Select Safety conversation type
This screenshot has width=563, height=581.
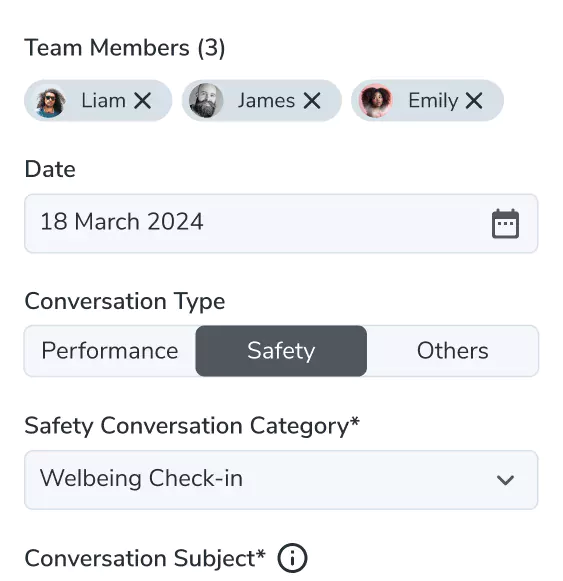coord(281,351)
